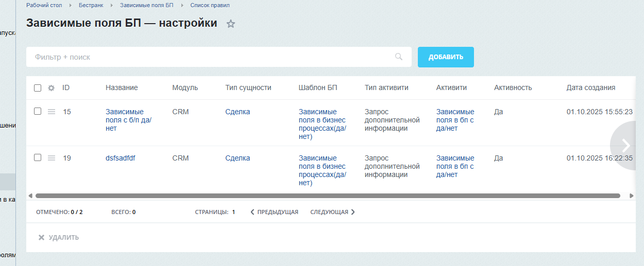Focus the Фильтр + поиск input field
Image resolution: width=644 pixels, height=266 pixels.
tap(206, 57)
